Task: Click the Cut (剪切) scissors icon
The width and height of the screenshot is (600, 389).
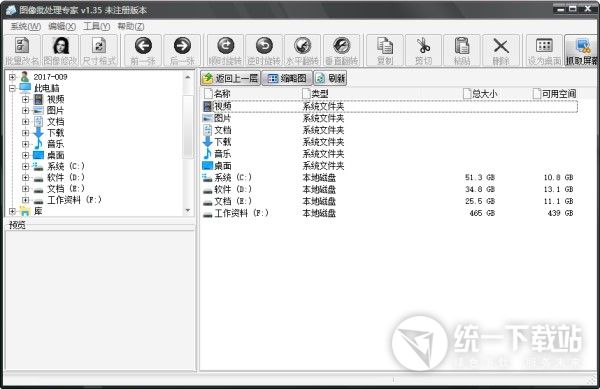Action: [424, 50]
